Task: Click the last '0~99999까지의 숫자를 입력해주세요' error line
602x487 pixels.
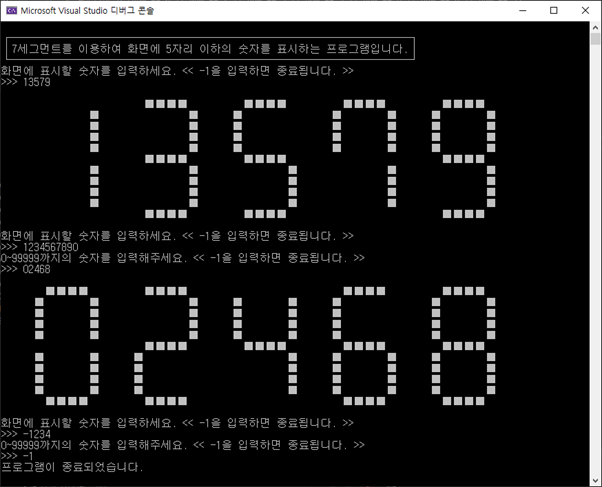Action: [x=182, y=445]
